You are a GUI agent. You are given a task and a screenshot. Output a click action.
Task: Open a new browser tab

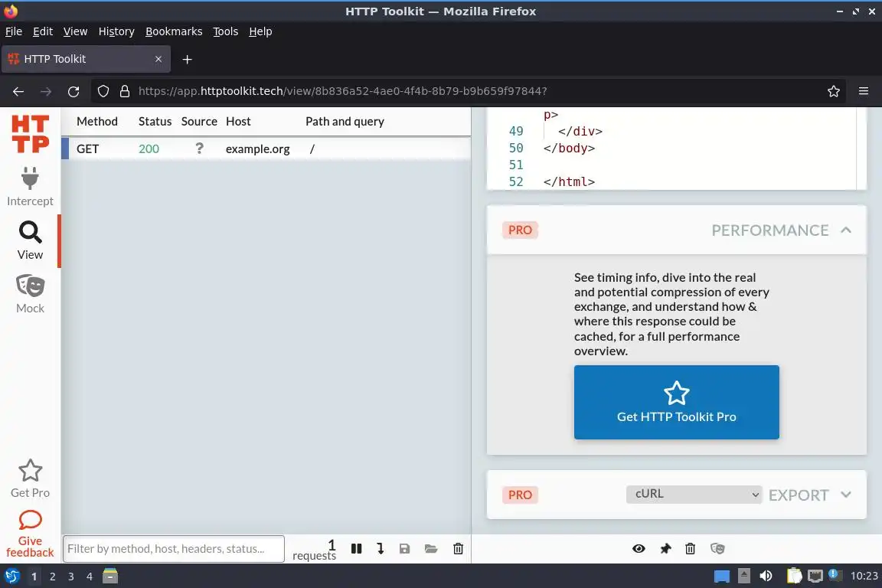click(x=188, y=59)
